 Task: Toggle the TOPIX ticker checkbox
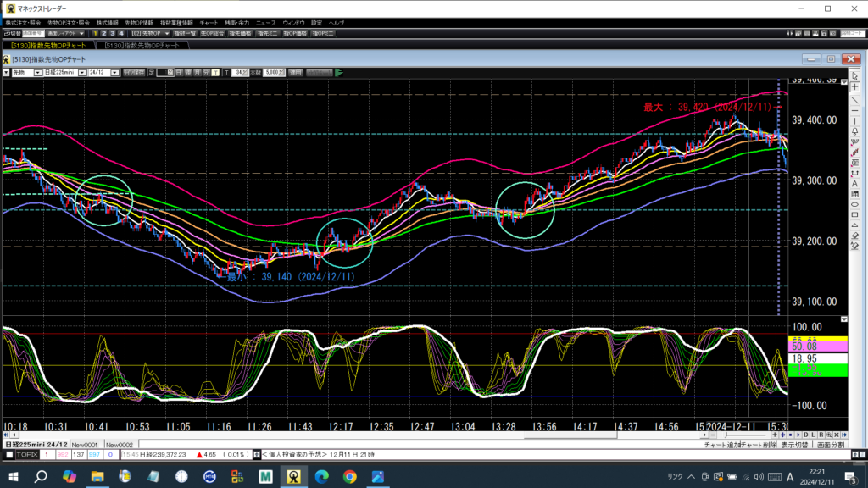click(9, 455)
